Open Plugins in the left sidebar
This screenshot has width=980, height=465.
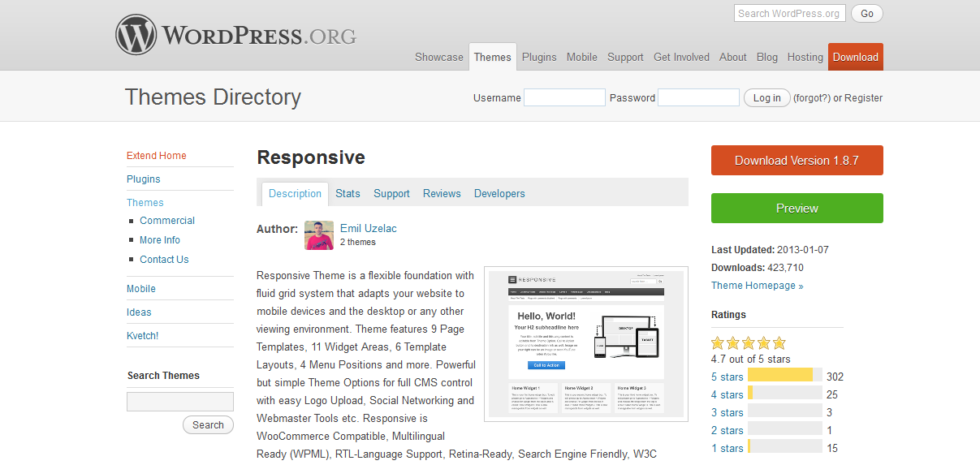(x=144, y=179)
